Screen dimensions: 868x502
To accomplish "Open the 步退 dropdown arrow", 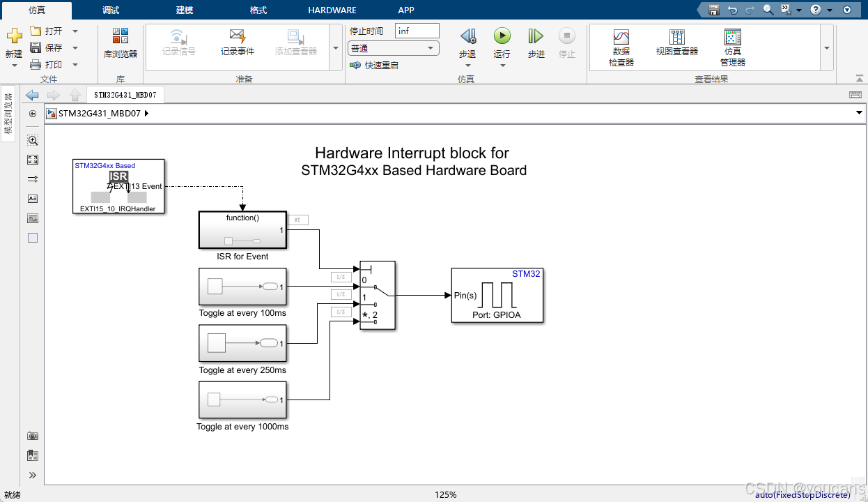I will point(468,66).
